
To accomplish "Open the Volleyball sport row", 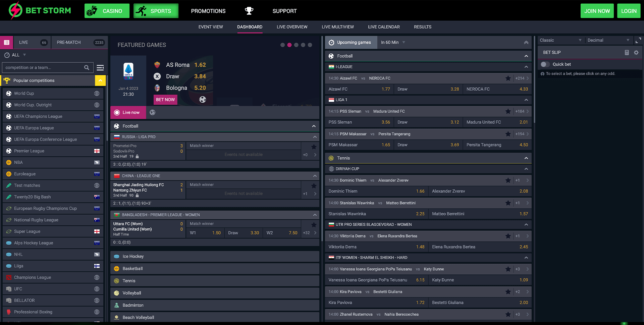I will coord(215,293).
